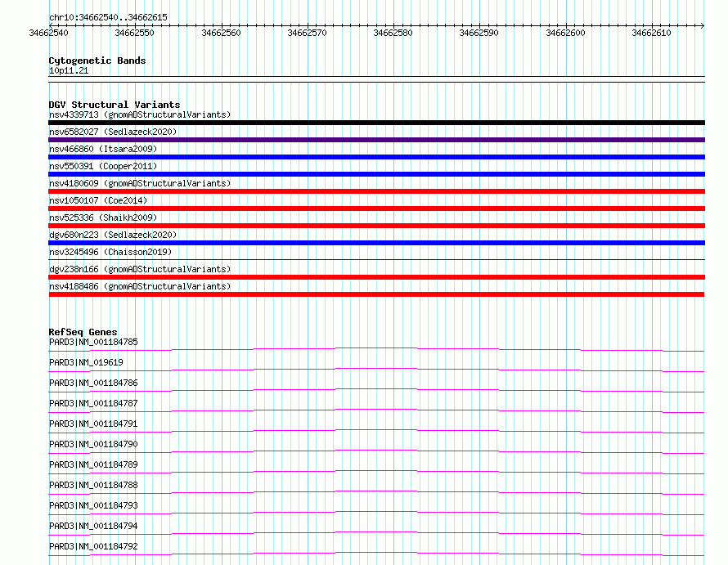728x565 pixels.
Task: Open variant nsv3245496 (Chaisson2019)
Action: [110, 252]
